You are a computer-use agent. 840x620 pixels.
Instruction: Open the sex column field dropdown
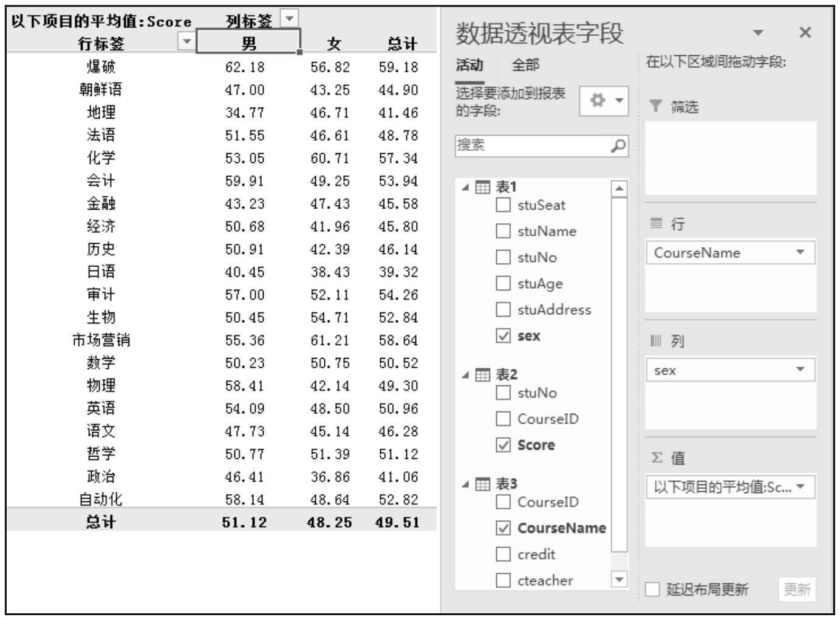point(800,370)
